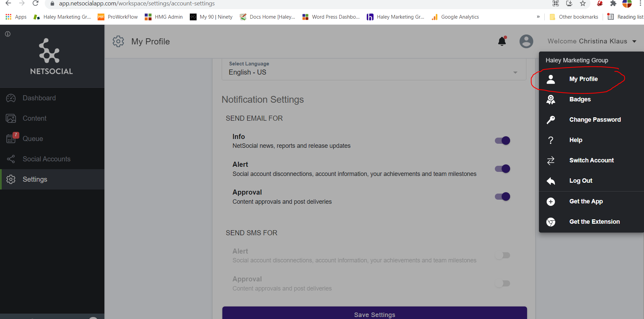644x319 pixels.
Task: Open the Google Analytics bookmark
Action: (x=455, y=17)
